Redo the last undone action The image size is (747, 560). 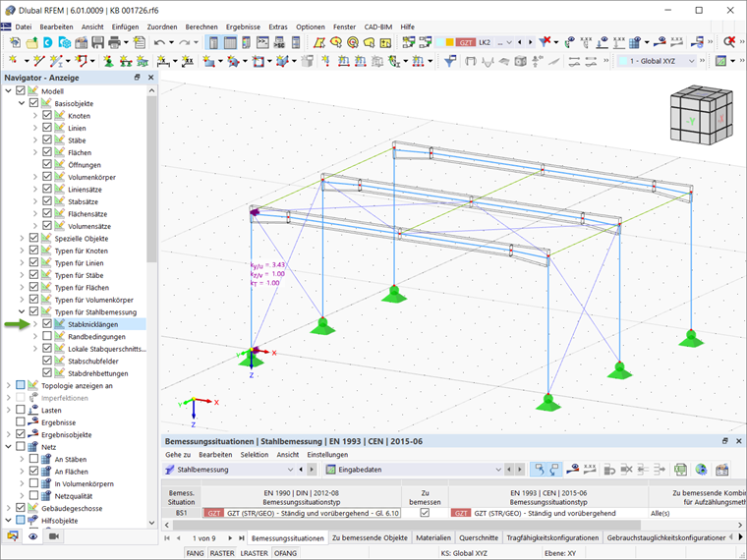click(x=184, y=42)
